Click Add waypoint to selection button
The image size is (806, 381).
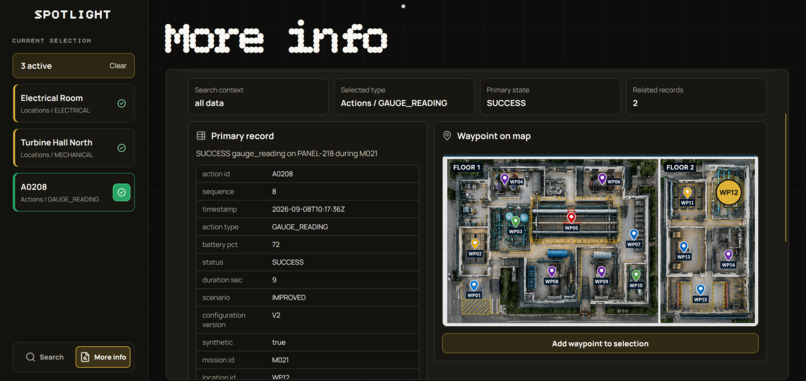point(600,343)
